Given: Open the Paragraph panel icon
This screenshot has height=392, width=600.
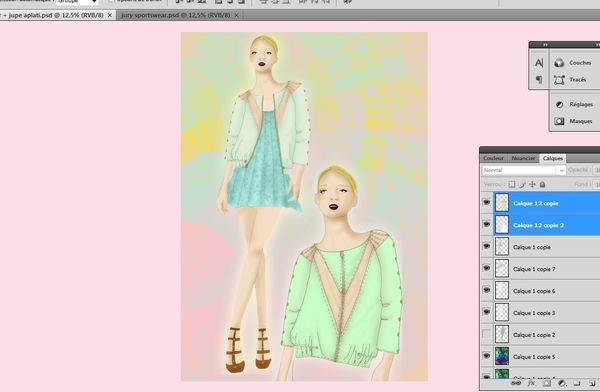Looking at the screenshot, I should coord(539,80).
